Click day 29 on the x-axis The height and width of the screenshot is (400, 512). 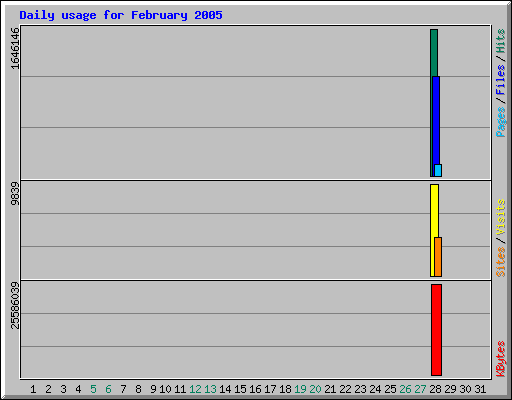point(450,389)
